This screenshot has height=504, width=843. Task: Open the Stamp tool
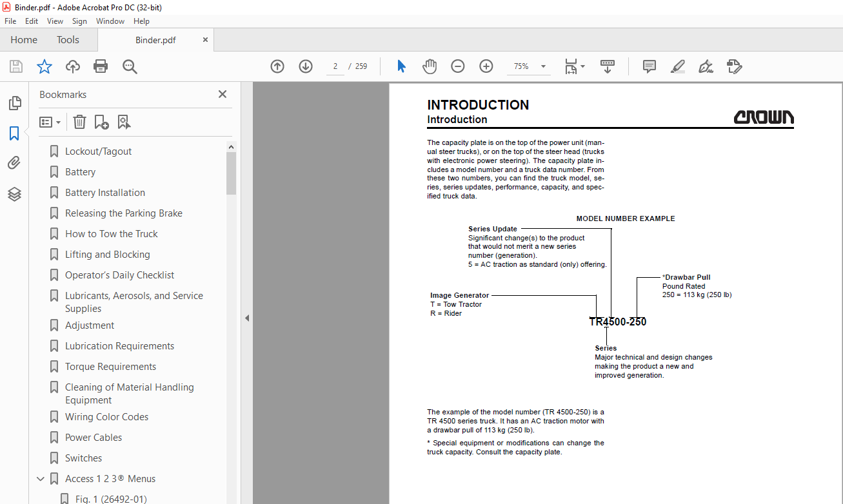pyautogui.click(x=735, y=66)
